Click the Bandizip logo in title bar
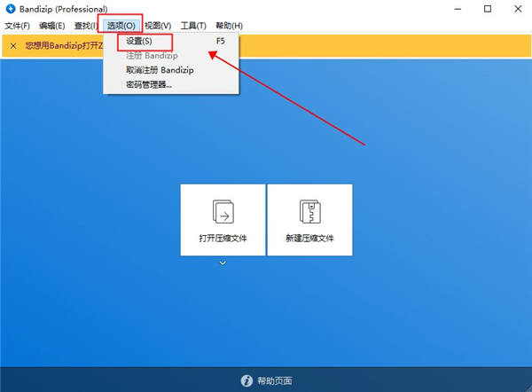 11,9
